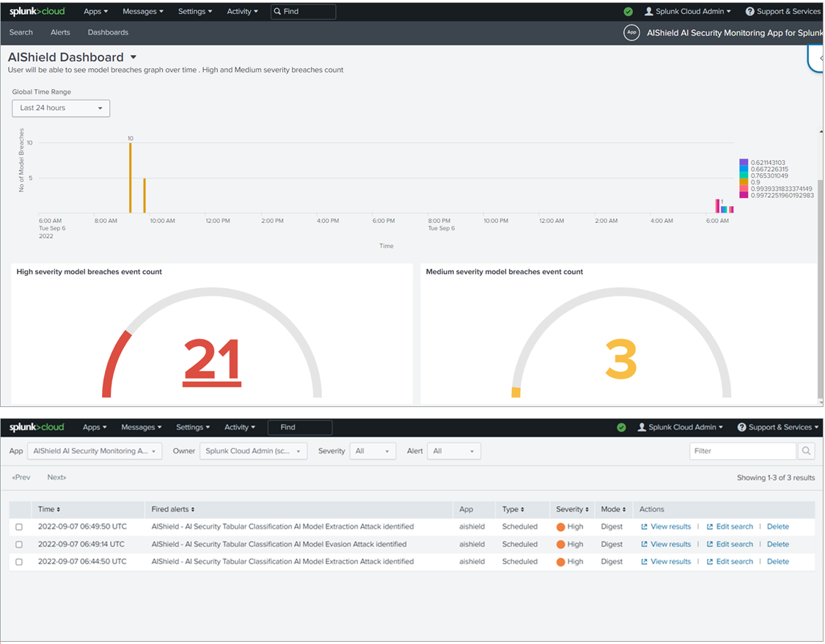Viewport: 825px width, 644px height.
Task: Open Splunk Cloud Admin user menu in alerts header
Action: [681, 427]
